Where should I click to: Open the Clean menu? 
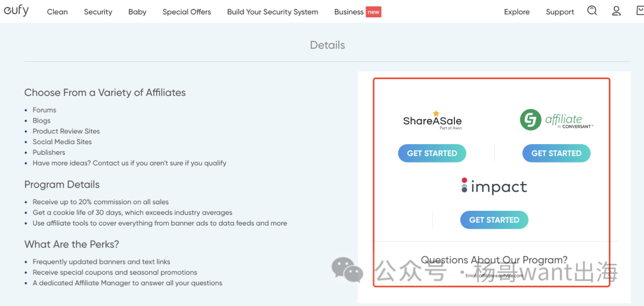57,12
